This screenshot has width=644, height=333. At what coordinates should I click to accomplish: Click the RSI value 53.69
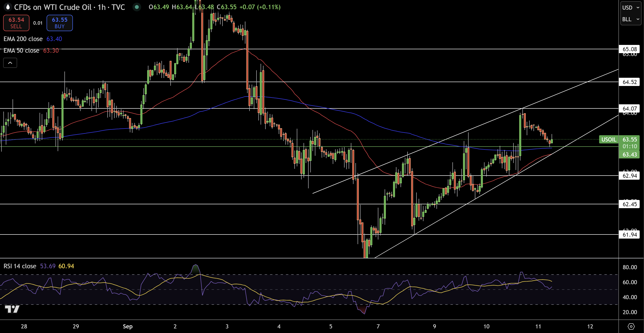click(x=48, y=266)
